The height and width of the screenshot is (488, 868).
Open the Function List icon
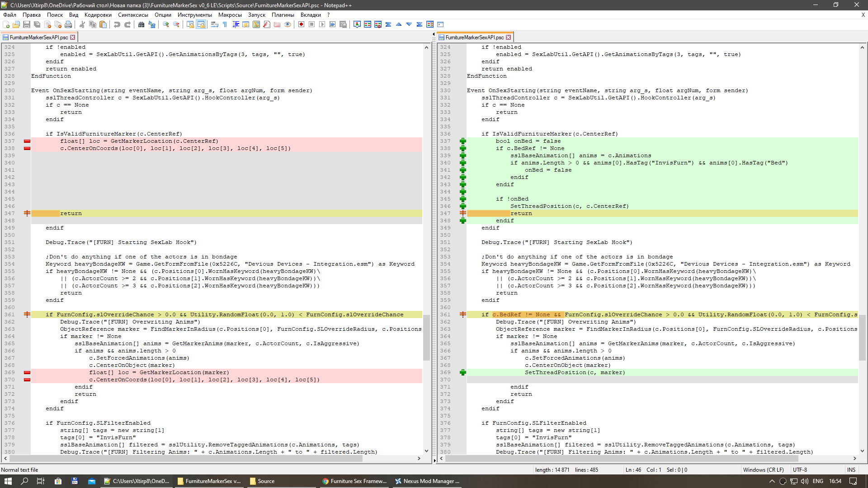pyautogui.click(x=267, y=24)
